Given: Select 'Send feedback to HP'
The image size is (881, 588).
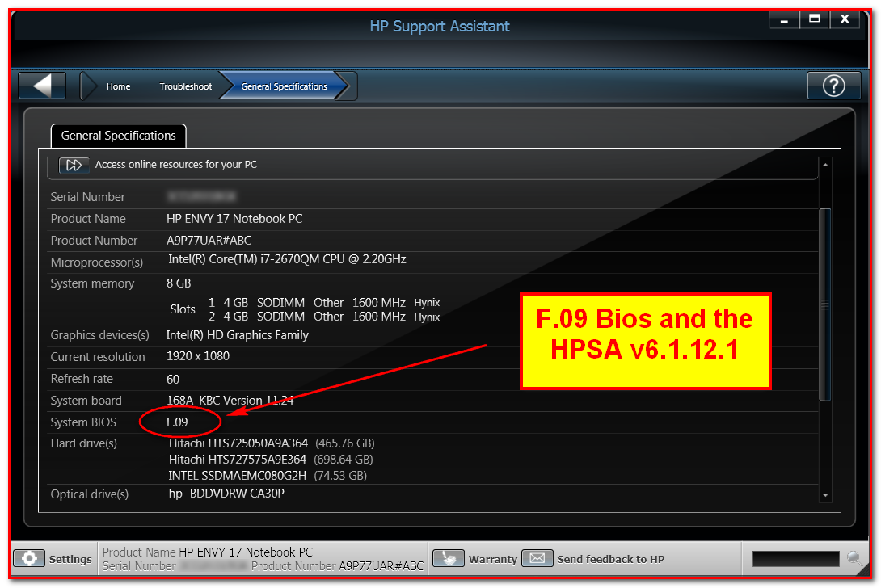Looking at the screenshot, I should tap(610, 558).
